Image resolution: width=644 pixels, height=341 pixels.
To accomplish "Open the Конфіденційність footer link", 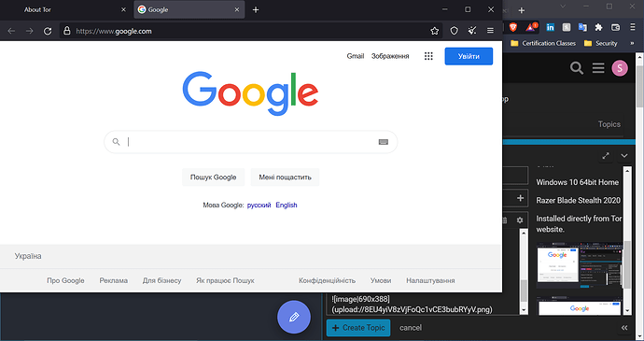I will [x=327, y=280].
